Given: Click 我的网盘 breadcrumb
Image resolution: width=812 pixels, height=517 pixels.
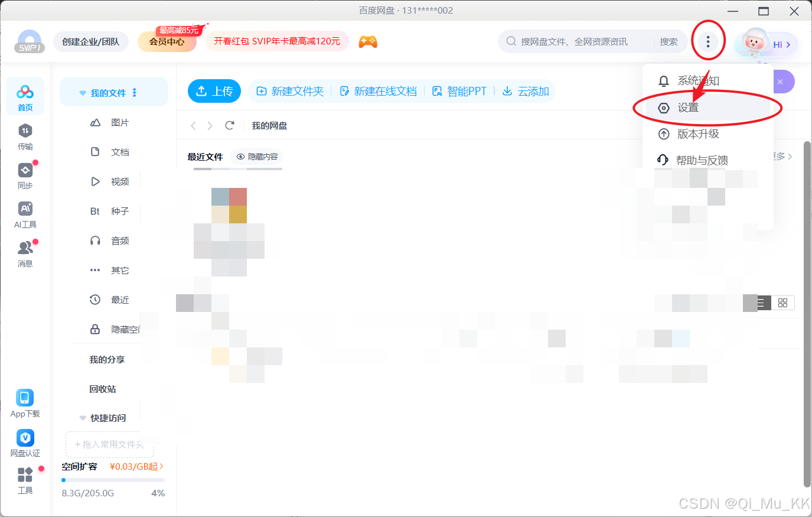Looking at the screenshot, I should click(x=269, y=126).
